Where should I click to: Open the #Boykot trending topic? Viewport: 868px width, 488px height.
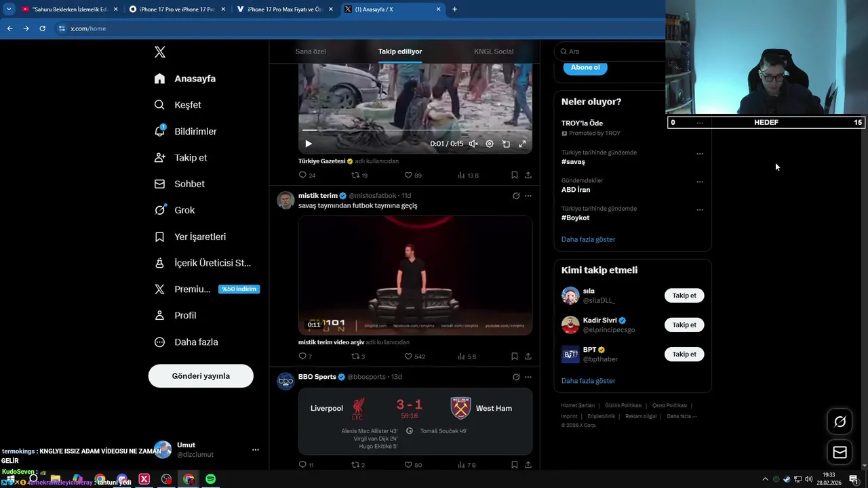point(575,218)
